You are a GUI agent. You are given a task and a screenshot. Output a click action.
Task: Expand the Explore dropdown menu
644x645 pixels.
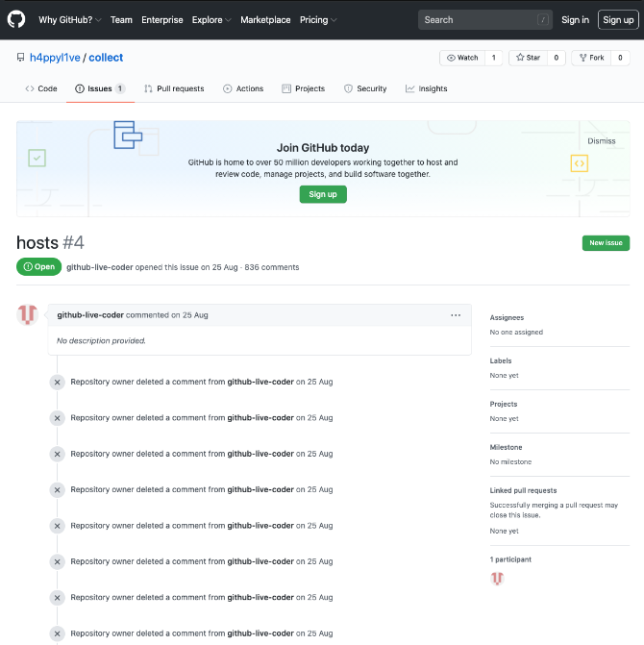click(x=211, y=20)
